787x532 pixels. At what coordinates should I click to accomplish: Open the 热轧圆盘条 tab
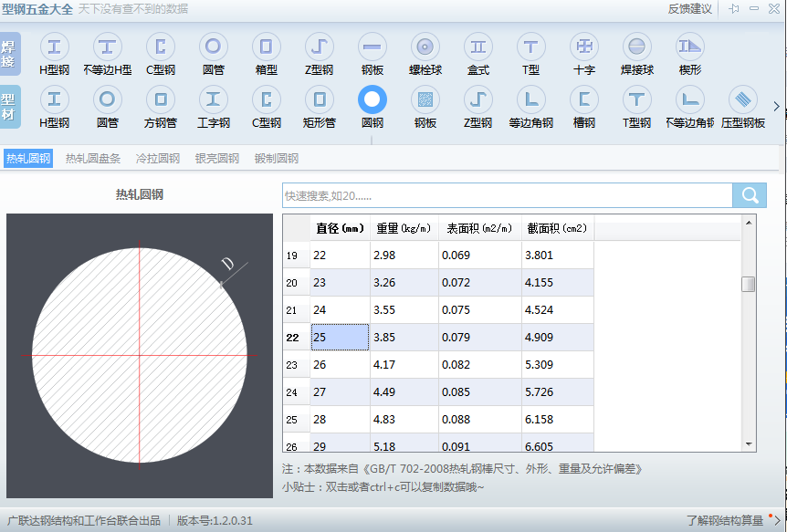tap(93, 159)
